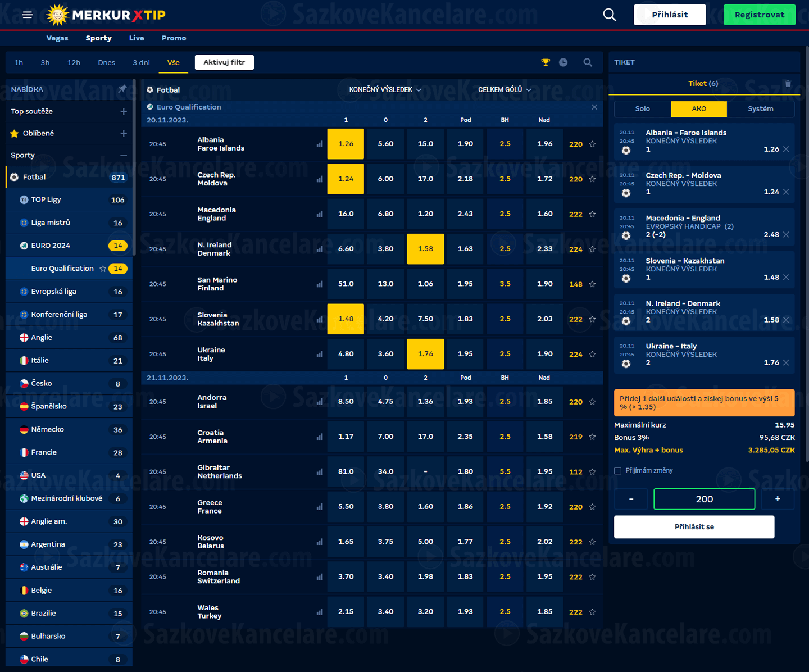The image size is (809, 672).
Task: Click the search icon in the filter bar
Action: point(588,62)
